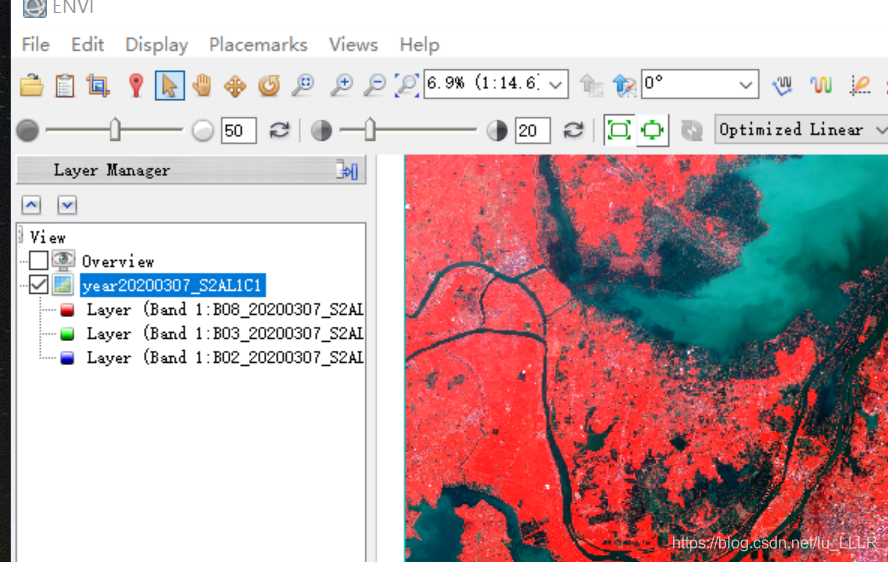Open the Edit menu
Screen dimensions: 888x562
click(87, 44)
